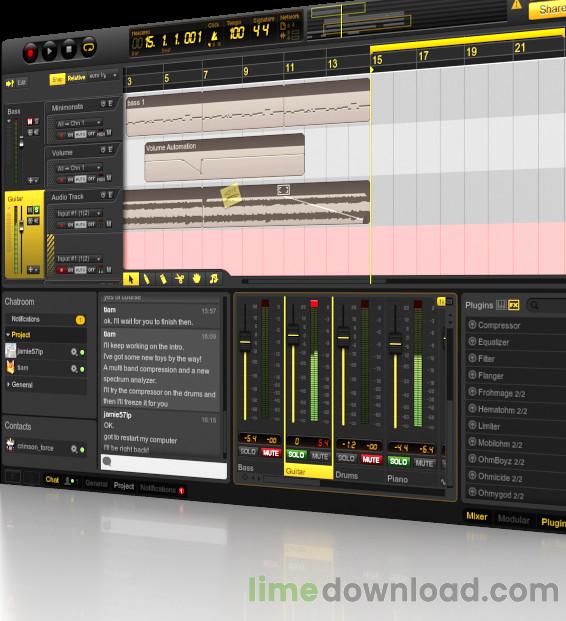Collapse the Project group in Chatroom
This screenshot has width=566, height=621.
8,335
